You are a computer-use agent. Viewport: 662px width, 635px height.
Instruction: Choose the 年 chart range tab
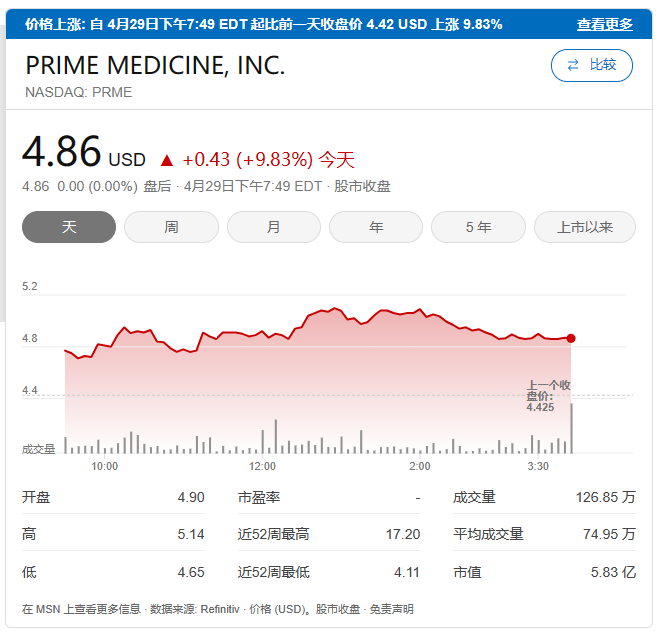coord(376,227)
